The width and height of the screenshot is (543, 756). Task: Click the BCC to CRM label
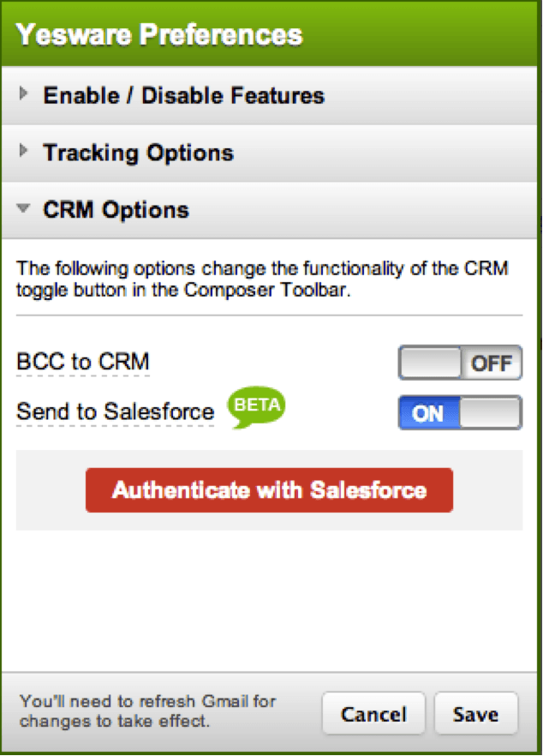(x=83, y=363)
